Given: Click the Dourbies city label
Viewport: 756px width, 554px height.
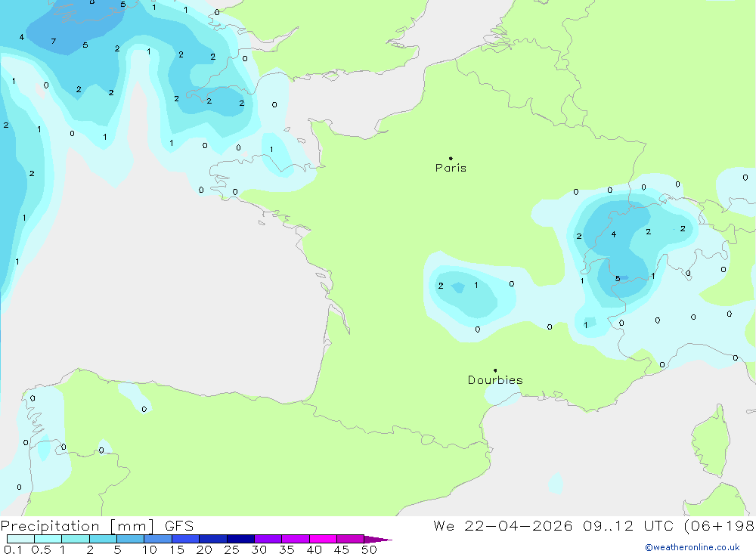Looking at the screenshot, I should click(x=495, y=380).
